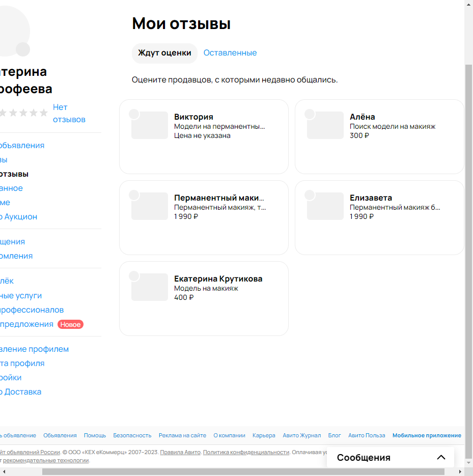Open Помощь footer link
Screen dimensions: 473x476
point(95,435)
